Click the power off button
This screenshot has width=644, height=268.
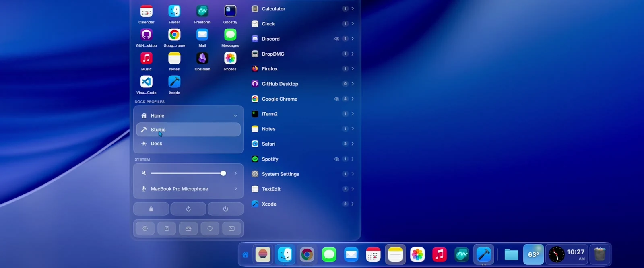coord(225,209)
